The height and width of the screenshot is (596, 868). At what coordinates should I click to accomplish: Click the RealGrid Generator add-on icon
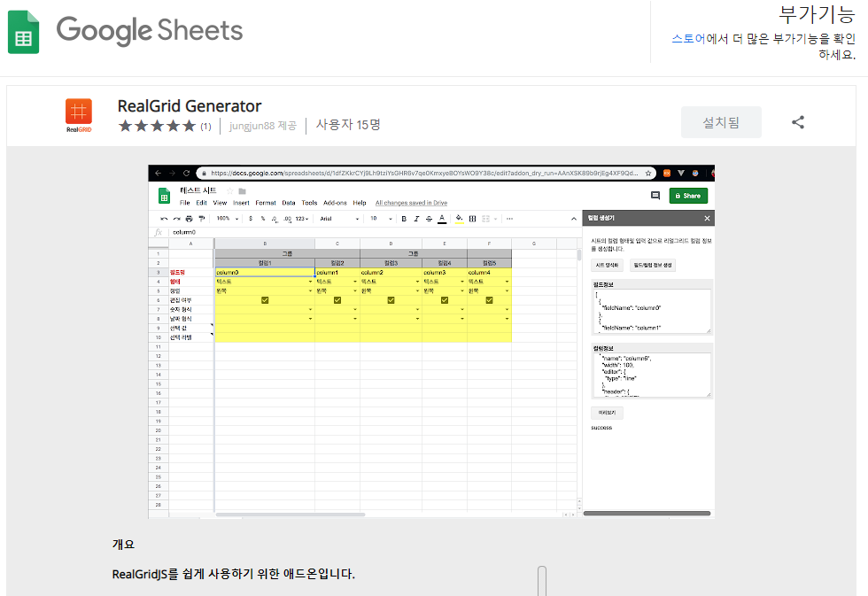click(x=79, y=115)
